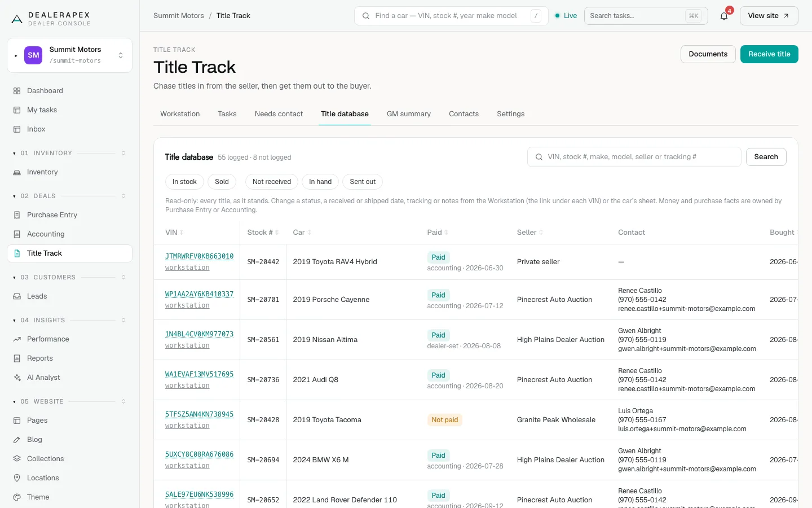The image size is (812, 508).
Task: Open Inventory in the sidebar
Action: point(69,172)
